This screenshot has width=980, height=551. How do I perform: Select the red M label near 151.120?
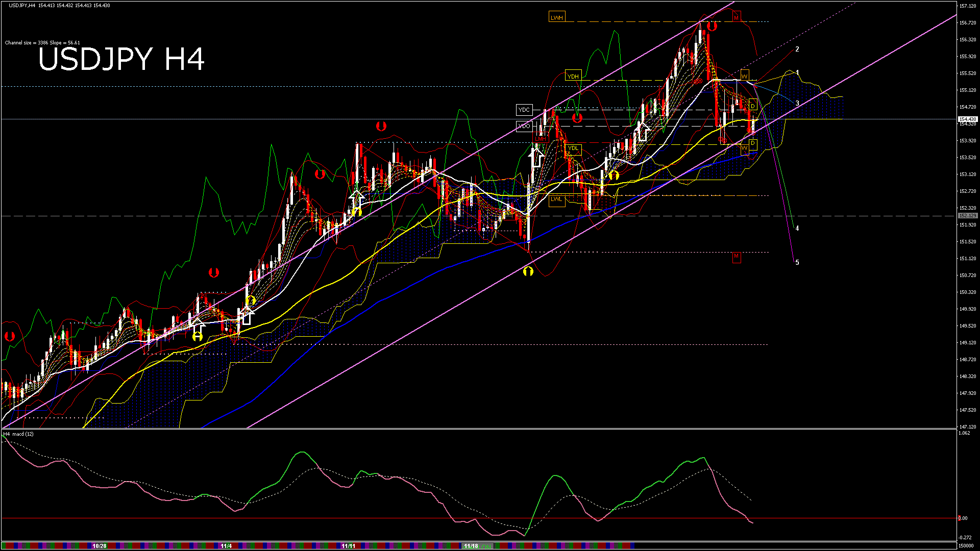736,256
